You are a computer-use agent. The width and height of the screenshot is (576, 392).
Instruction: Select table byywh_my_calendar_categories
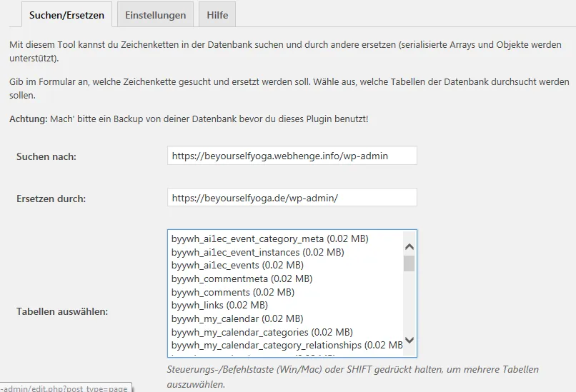point(262,332)
